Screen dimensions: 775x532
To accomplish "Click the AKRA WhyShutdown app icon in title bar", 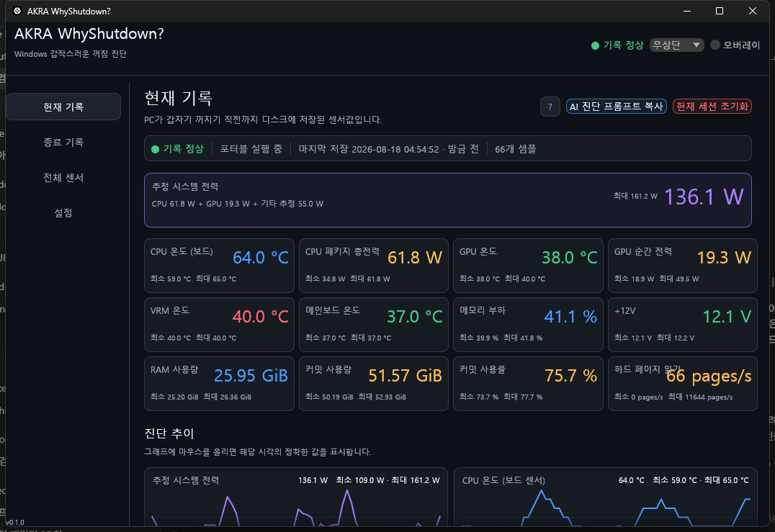I will tap(17, 11).
